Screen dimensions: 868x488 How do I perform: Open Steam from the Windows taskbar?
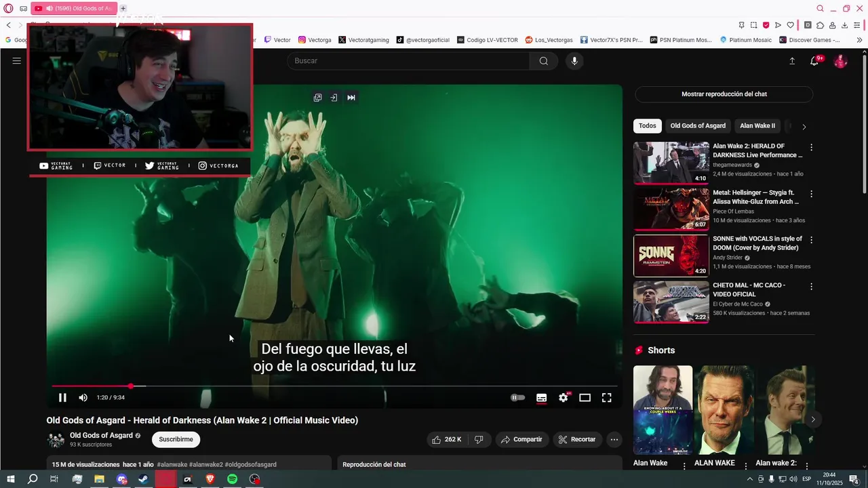[x=143, y=479]
